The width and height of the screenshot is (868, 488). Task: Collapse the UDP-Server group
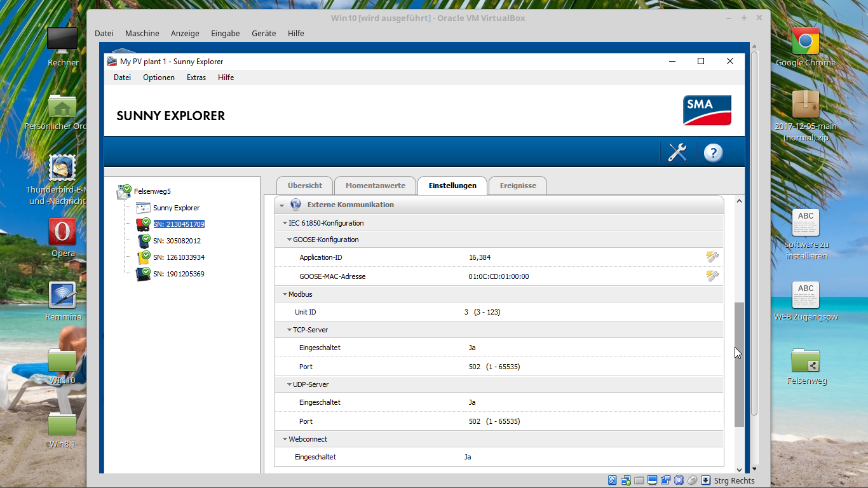289,384
